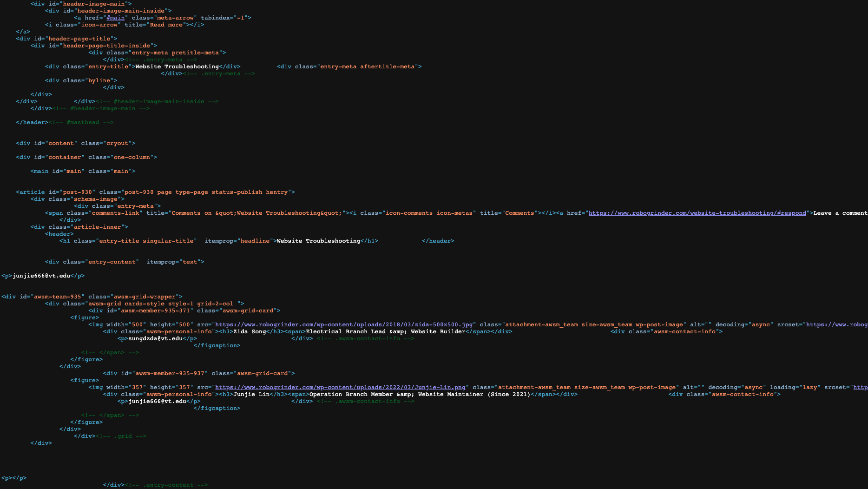Click the Read more title attribute value
The height and width of the screenshot is (489, 868).
tap(166, 25)
